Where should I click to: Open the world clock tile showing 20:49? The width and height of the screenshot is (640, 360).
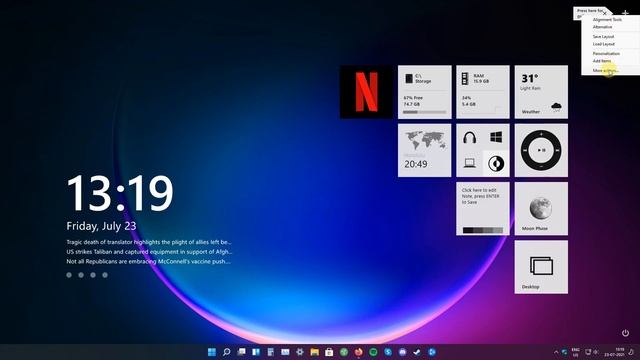(424, 150)
